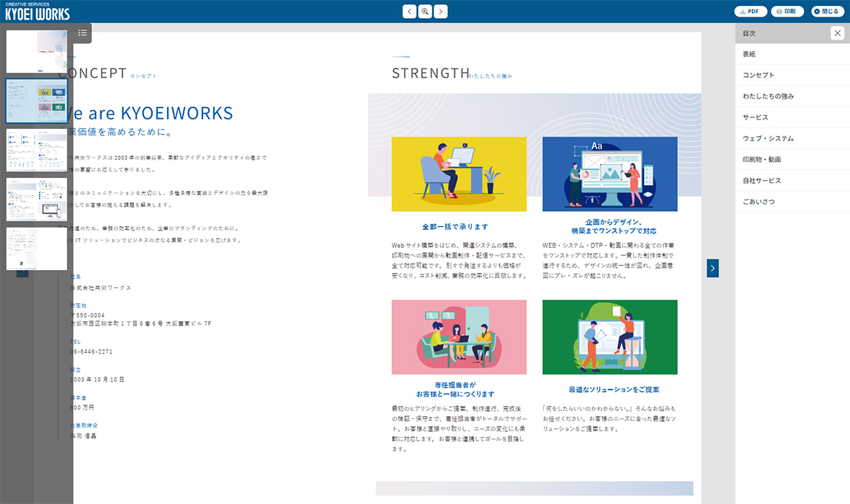Click the 専任担当者が heading text
The image size is (850, 504).
click(x=455, y=384)
